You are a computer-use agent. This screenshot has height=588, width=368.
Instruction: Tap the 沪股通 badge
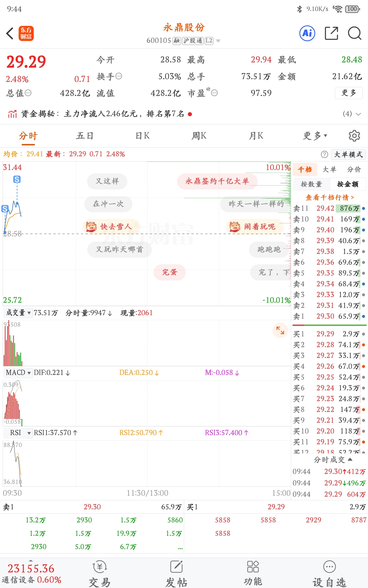tap(193, 41)
